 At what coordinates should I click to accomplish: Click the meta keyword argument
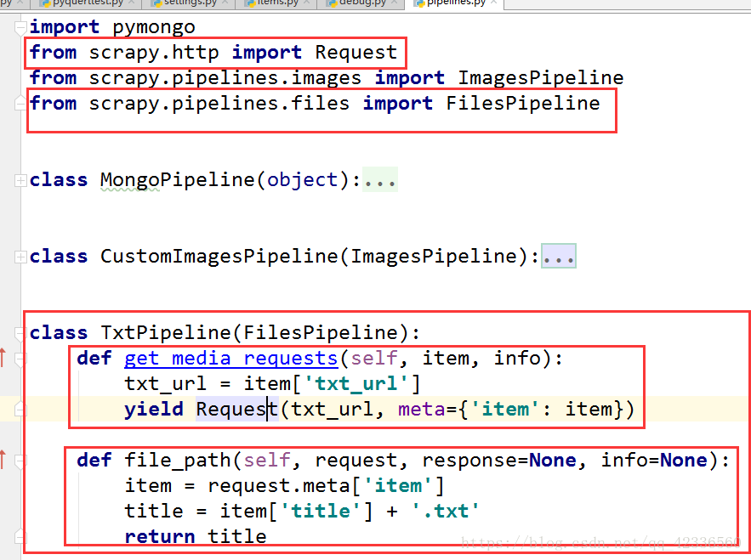(422, 410)
